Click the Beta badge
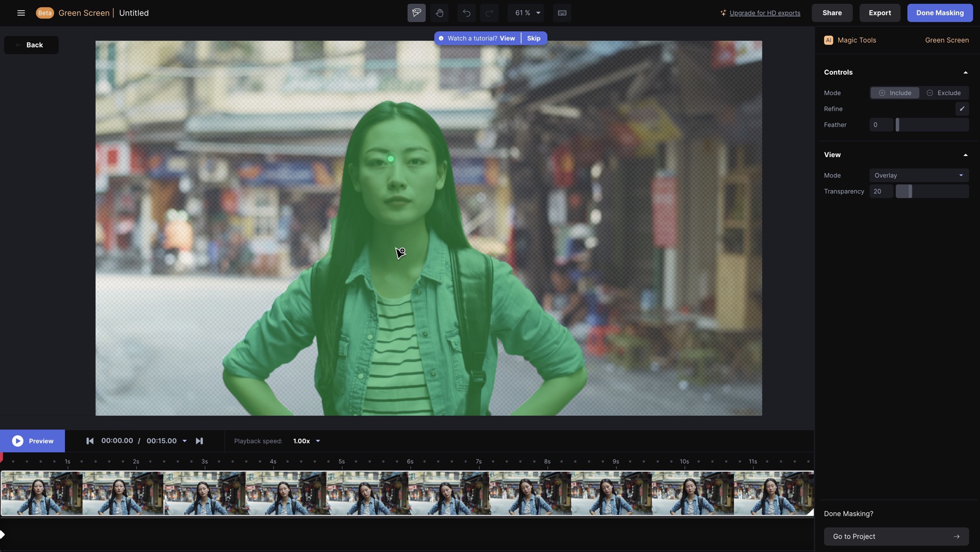980x552 pixels. pos(45,13)
